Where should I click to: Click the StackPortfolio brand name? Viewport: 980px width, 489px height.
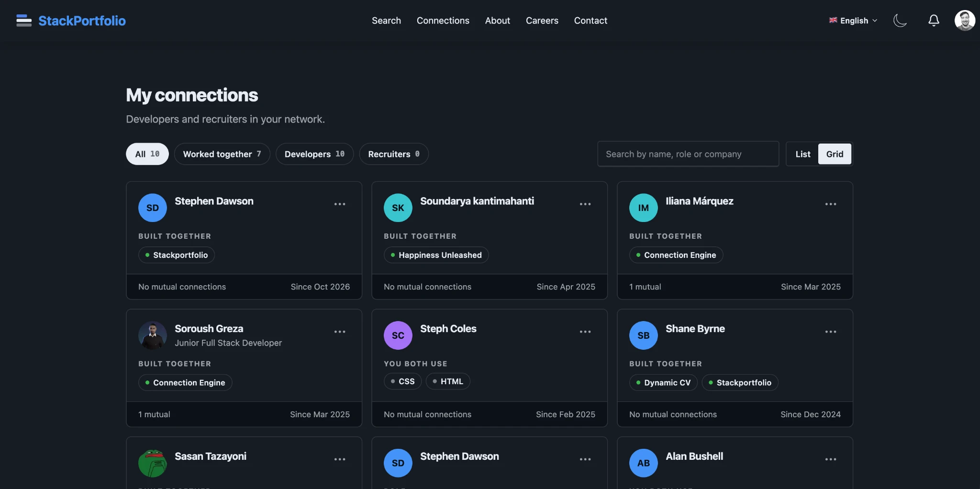pos(82,21)
